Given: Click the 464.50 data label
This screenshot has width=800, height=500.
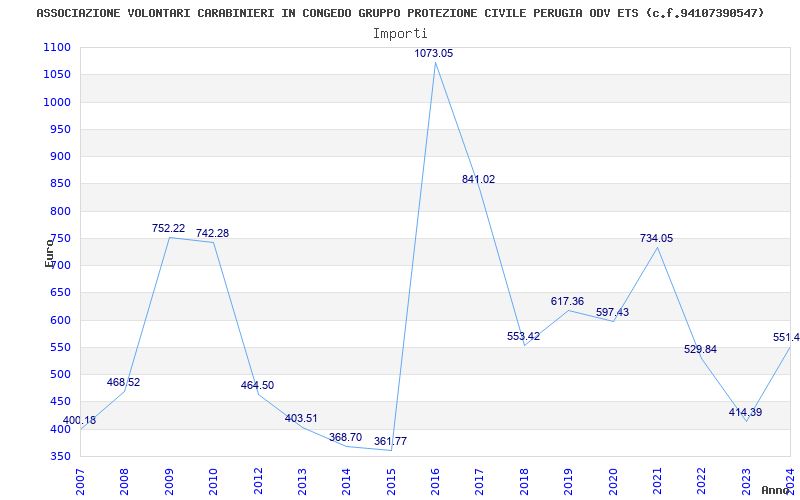Looking at the screenshot, I should pyautogui.click(x=257, y=385).
